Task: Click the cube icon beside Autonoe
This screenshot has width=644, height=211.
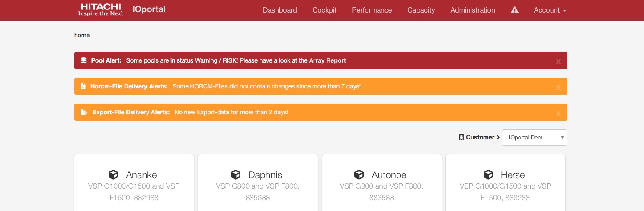Action: pyautogui.click(x=359, y=175)
